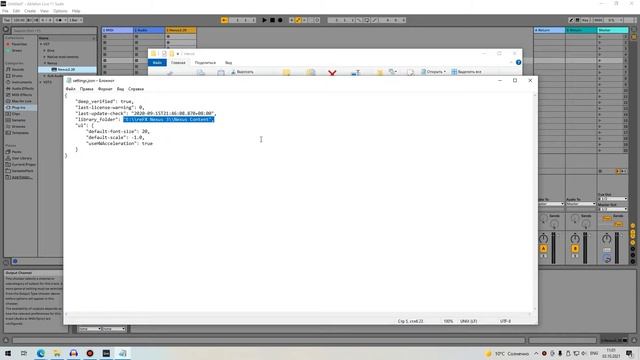Click Notepad vertical scrollbar

tap(535, 202)
